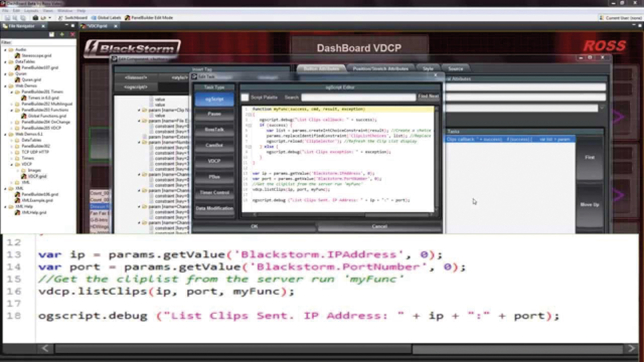
Task: Expand the PanelBuilder204 OnChange folder
Action: click(12, 122)
